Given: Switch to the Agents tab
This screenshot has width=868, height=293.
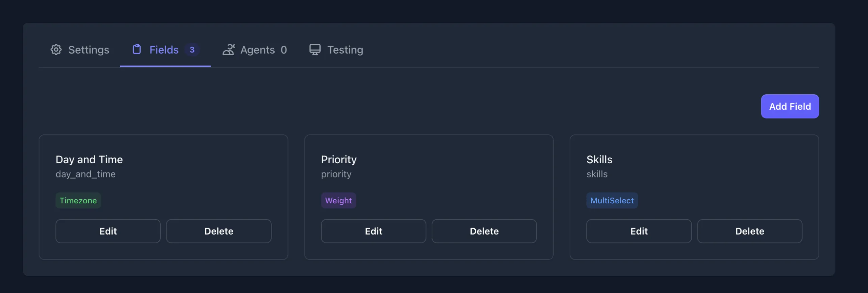Looking at the screenshot, I should 258,50.
